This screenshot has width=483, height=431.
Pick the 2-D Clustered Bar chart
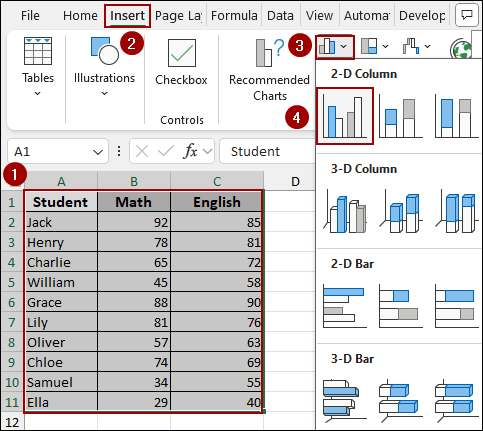tap(344, 306)
